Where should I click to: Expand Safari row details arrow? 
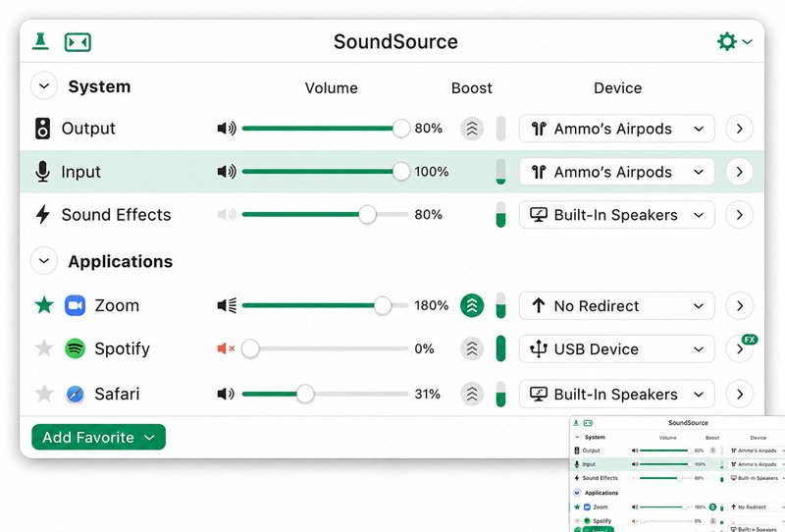(x=740, y=394)
